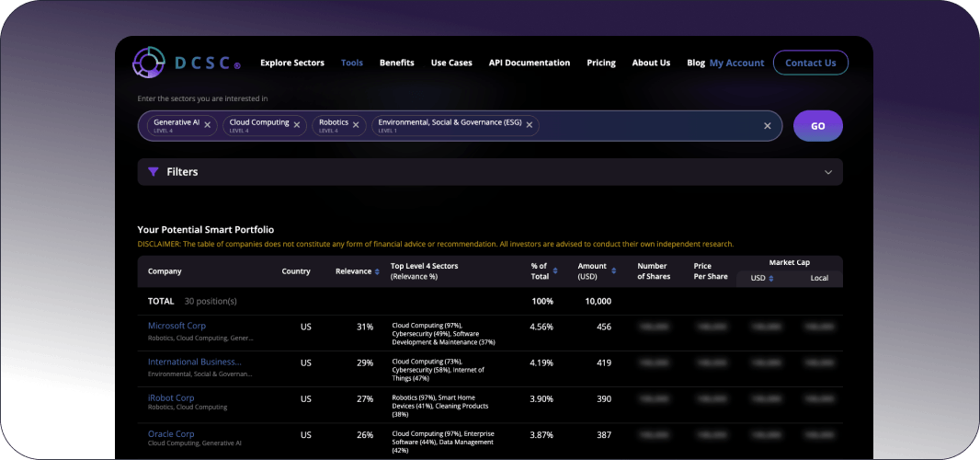980x460 pixels.
Task: Click Your Potential Smart Portfolio heading
Action: coord(206,230)
